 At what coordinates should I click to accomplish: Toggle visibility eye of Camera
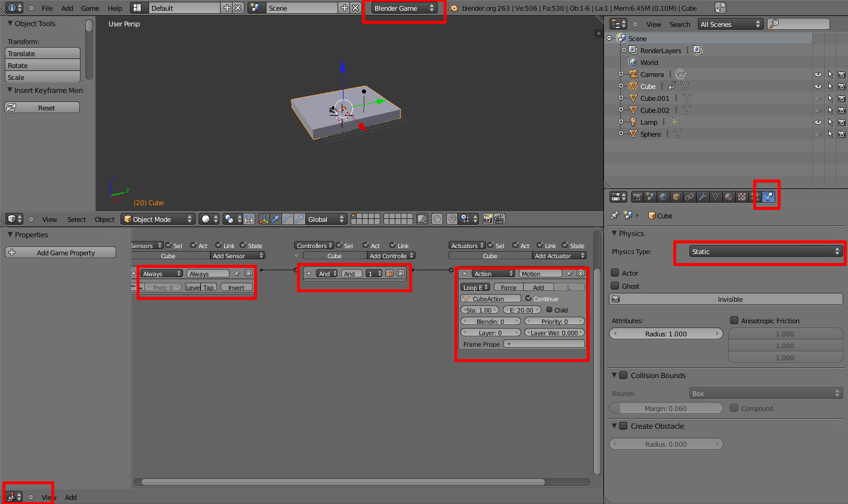(x=818, y=75)
